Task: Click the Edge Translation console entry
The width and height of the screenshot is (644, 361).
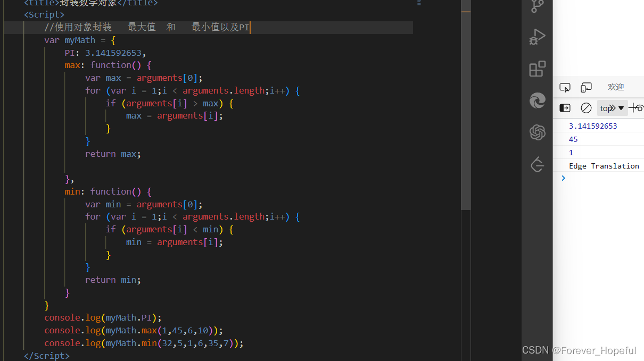Action: click(604, 165)
